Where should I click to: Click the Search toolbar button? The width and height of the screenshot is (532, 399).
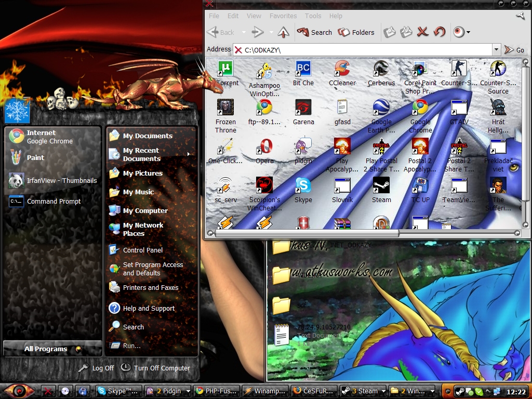315,32
